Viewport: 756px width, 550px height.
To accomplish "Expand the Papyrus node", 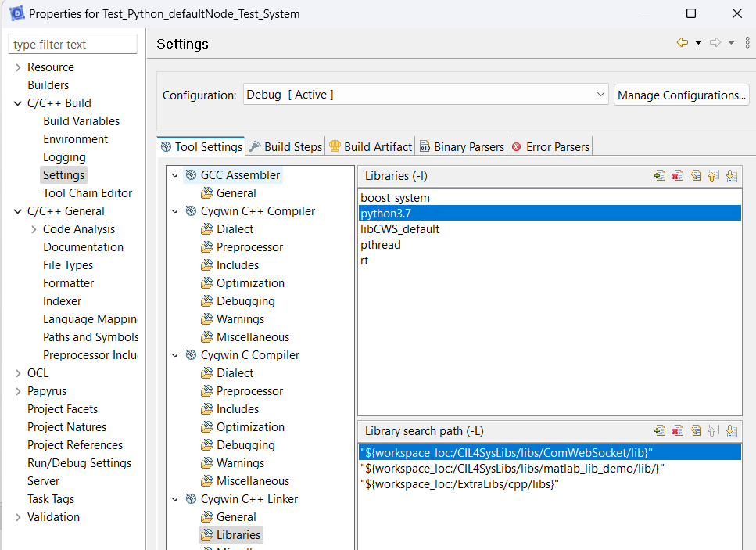I will pyautogui.click(x=18, y=391).
